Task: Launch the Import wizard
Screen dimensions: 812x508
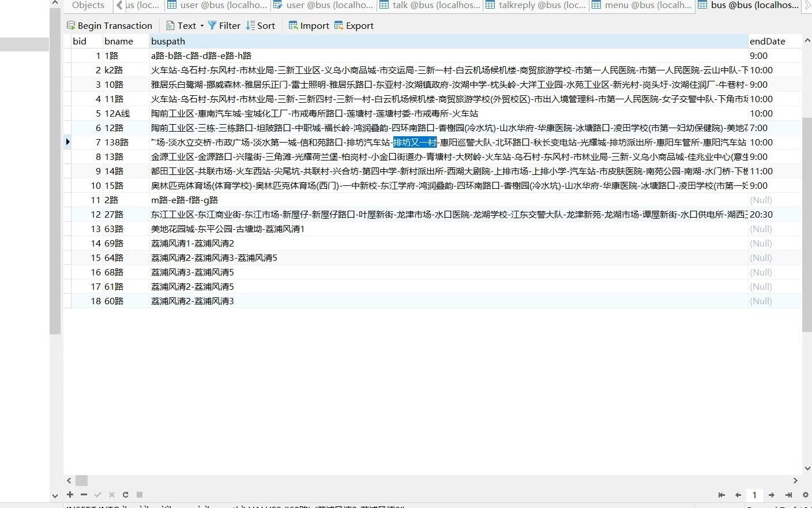Action: click(309, 25)
